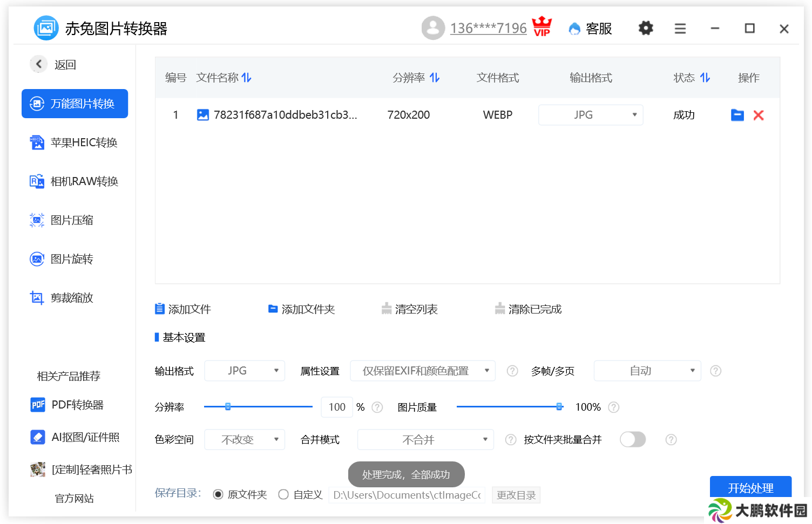Open 多帧/多页 自动 dropdown
The height and width of the screenshot is (524, 812).
pyautogui.click(x=647, y=371)
